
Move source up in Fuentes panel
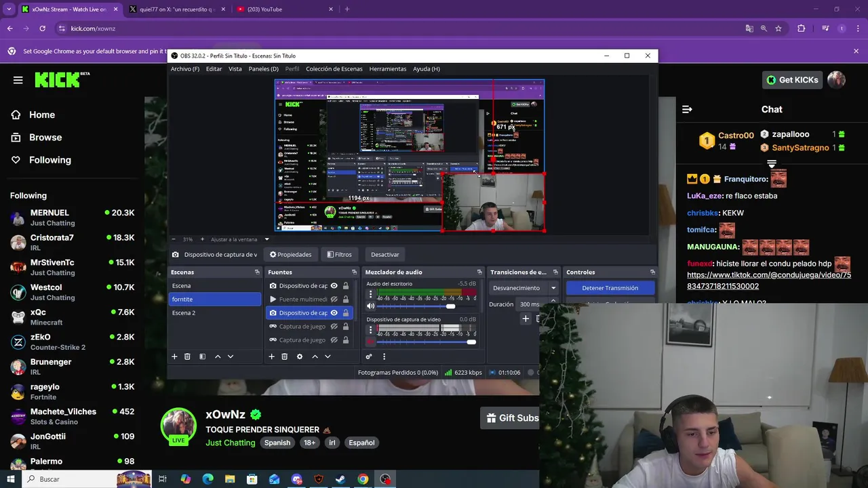pos(315,357)
